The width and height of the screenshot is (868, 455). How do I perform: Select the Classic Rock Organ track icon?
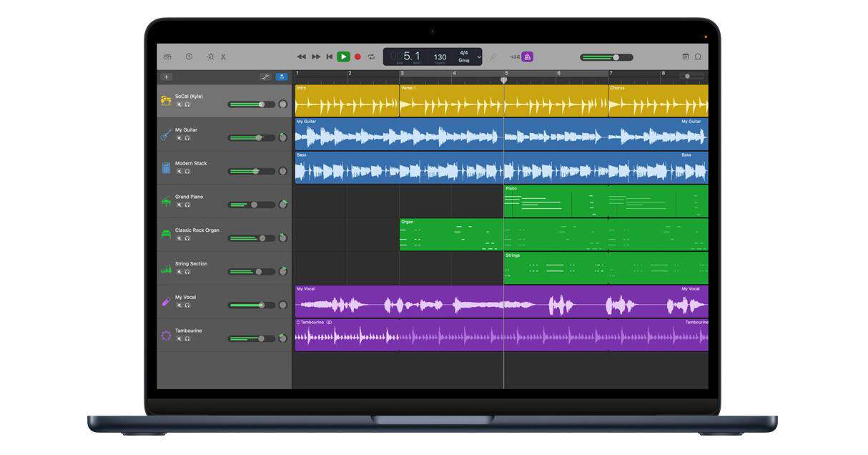166,235
